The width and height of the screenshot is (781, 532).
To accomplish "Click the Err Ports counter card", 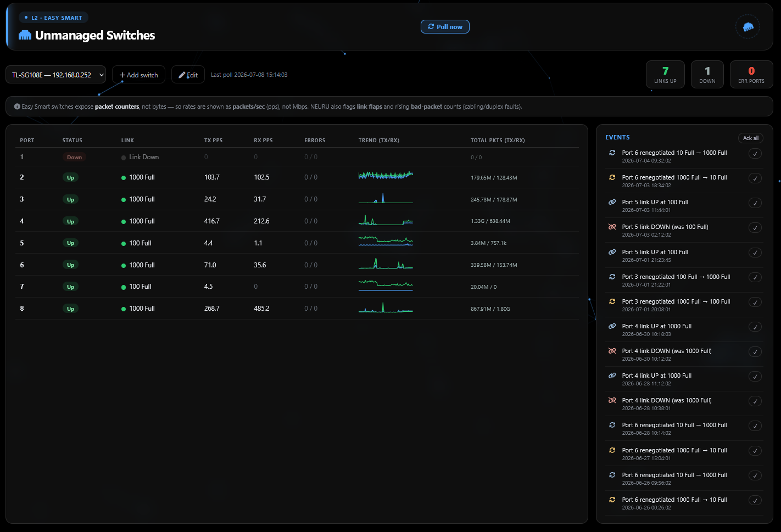I will 751,74.
